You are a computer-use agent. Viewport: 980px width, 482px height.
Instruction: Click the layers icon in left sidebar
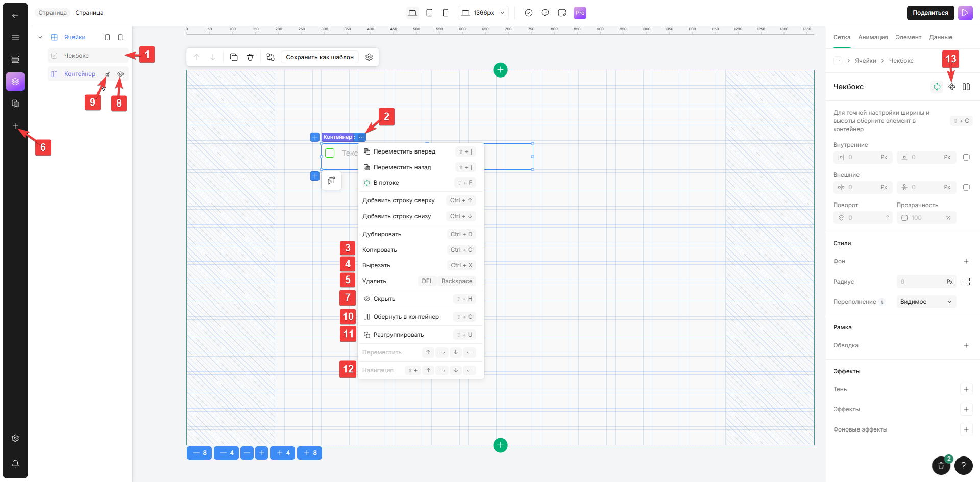pyautogui.click(x=15, y=82)
